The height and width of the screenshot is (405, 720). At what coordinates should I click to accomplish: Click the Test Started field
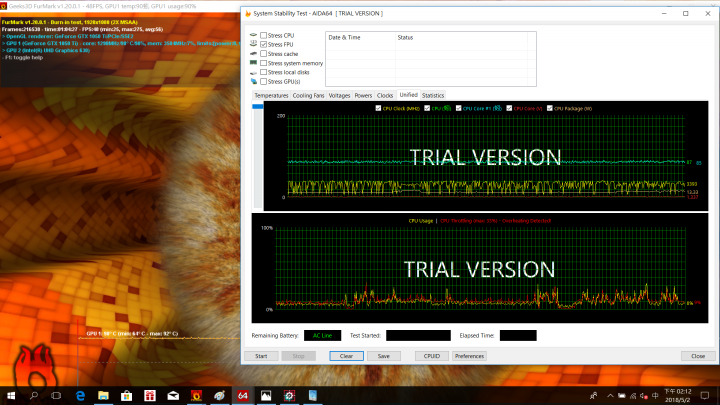point(418,336)
